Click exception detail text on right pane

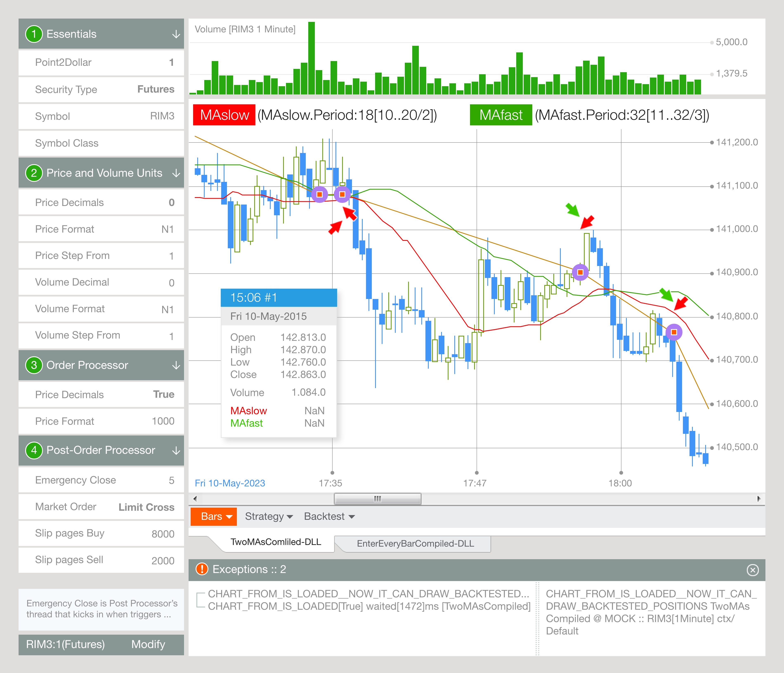651,613
